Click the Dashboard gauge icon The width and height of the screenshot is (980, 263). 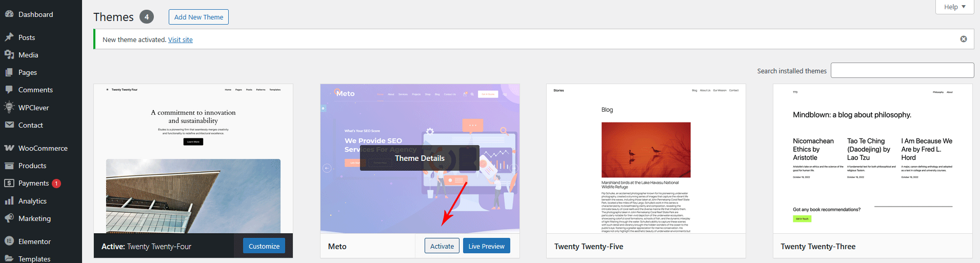(x=9, y=14)
